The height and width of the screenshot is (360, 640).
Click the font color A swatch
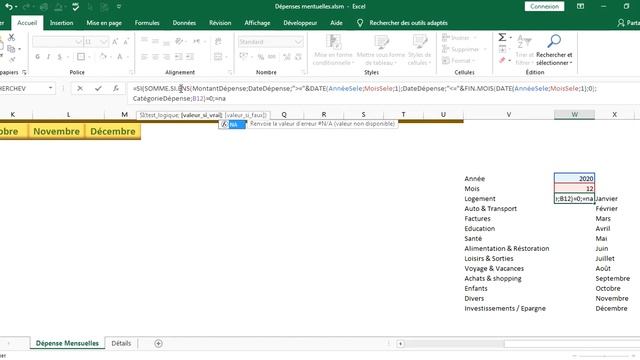click(120, 57)
